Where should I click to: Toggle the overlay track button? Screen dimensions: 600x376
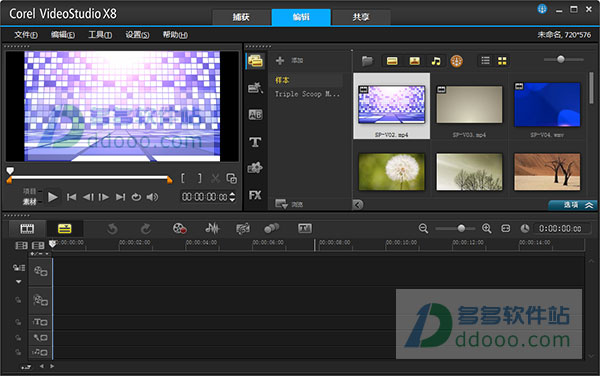pyautogui.click(x=41, y=300)
